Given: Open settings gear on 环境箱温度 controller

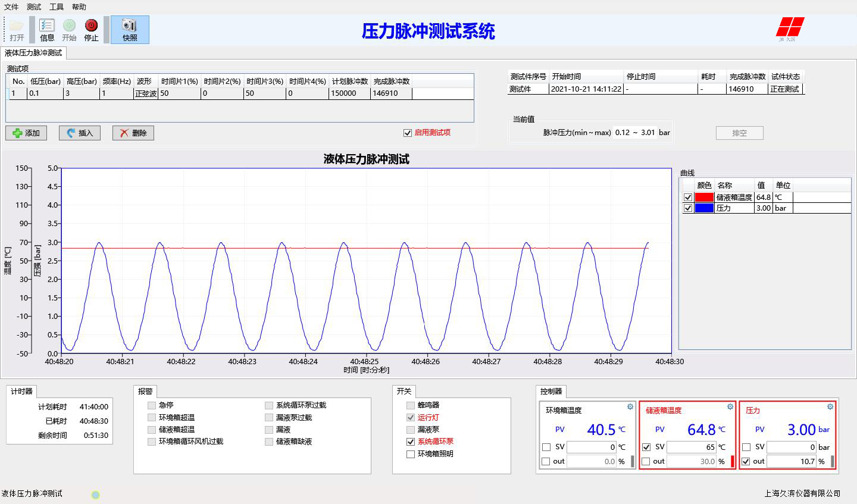Looking at the screenshot, I should pyautogui.click(x=630, y=407).
